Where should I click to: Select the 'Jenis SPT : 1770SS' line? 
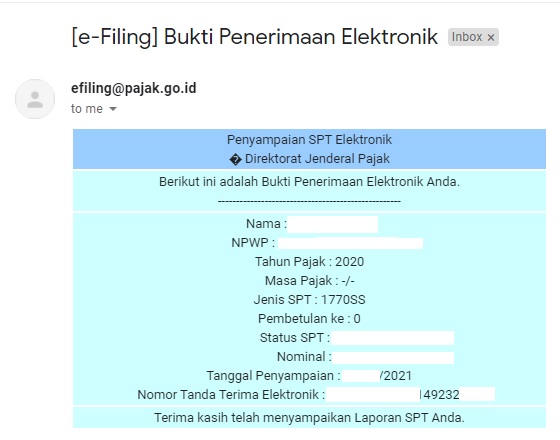click(309, 300)
